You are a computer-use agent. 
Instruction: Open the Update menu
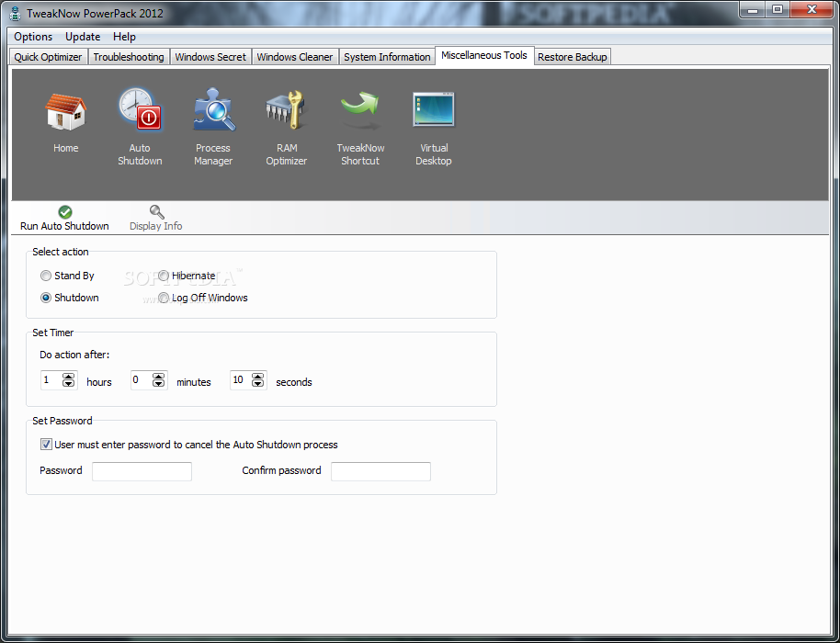tap(83, 37)
